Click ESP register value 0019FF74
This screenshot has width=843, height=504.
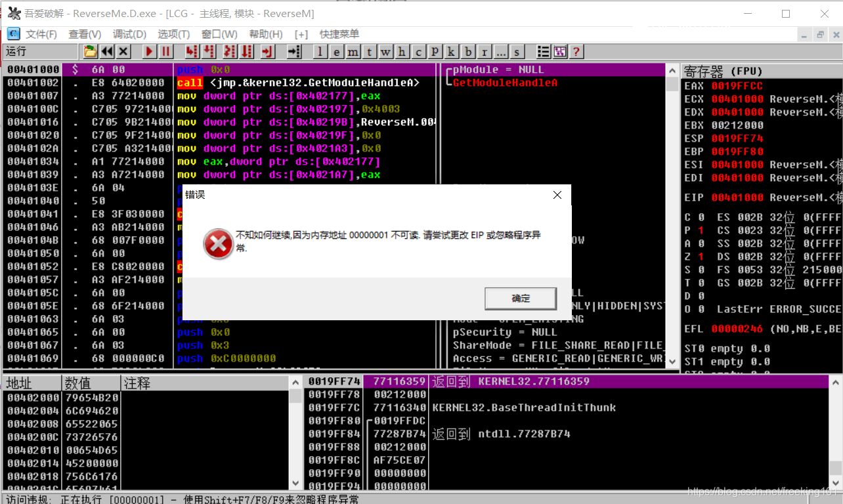(x=737, y=138)
